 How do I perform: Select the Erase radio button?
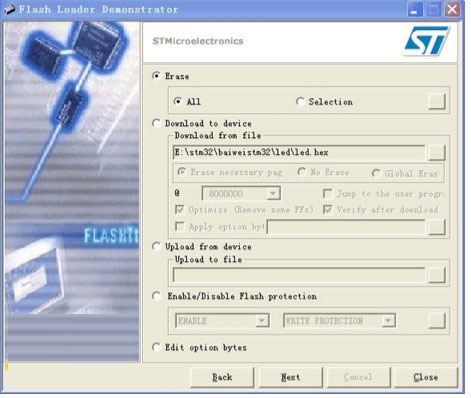click(156, 76)
